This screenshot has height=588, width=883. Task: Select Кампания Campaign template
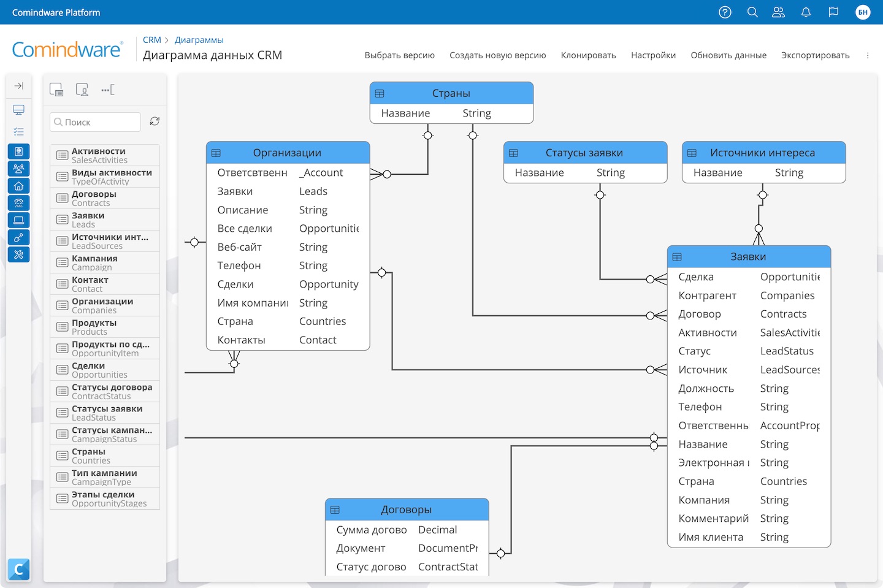point(105,262)
